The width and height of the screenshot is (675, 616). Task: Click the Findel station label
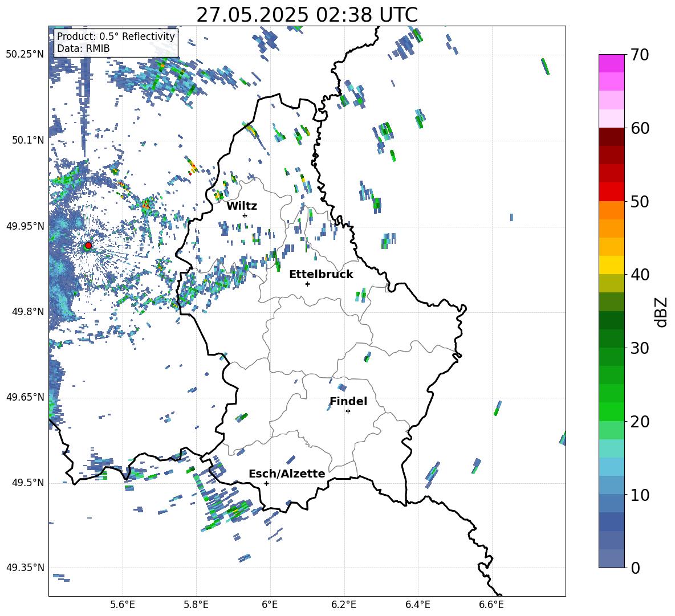coord(348,401)
